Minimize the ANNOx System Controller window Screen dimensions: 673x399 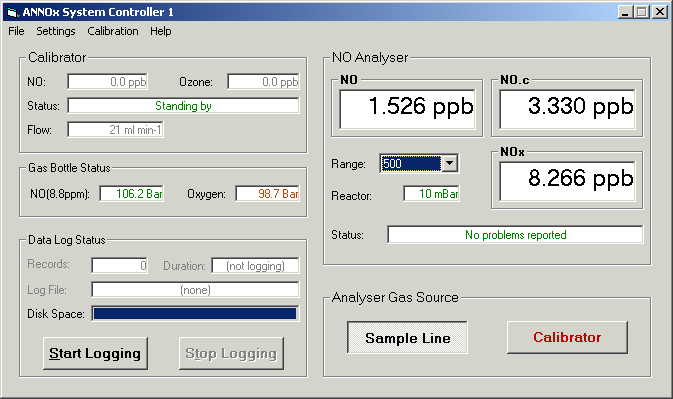(x=625, y=12)
